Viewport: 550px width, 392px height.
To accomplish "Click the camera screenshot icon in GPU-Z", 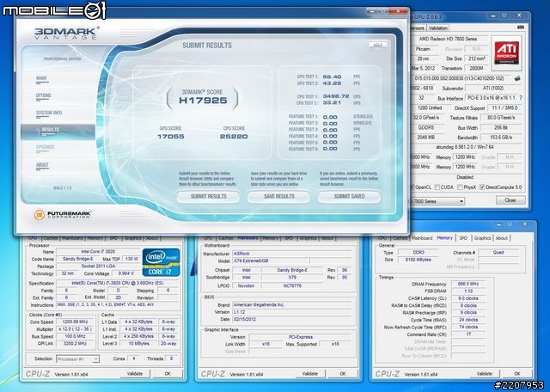I will [x=521, y=28].
